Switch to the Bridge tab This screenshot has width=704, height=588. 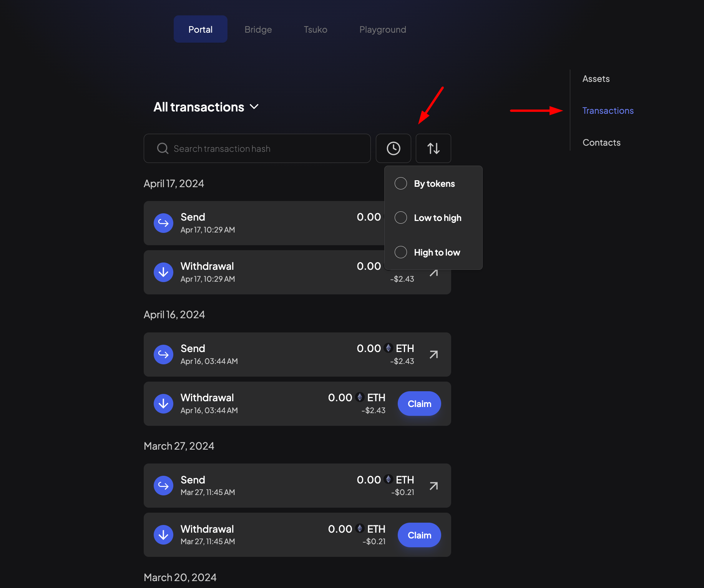click(x=258, y=29)
